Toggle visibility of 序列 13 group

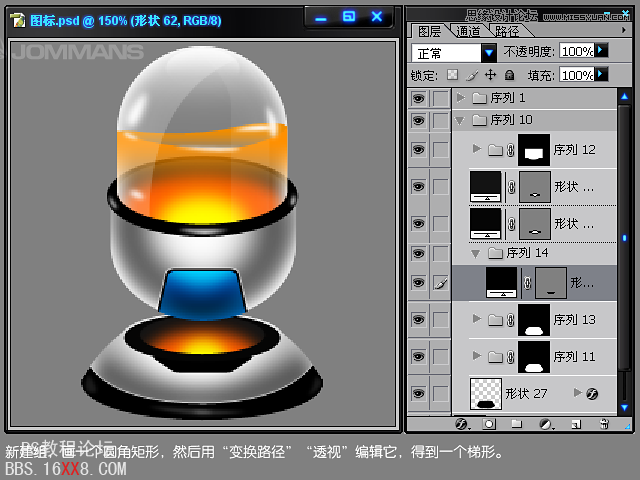(x=418, y=320)
